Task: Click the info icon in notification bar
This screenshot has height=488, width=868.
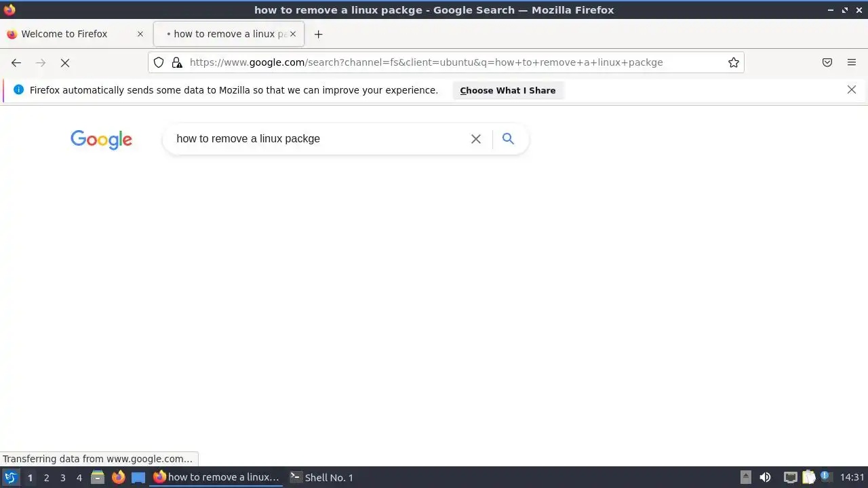Action: [18, 89]
